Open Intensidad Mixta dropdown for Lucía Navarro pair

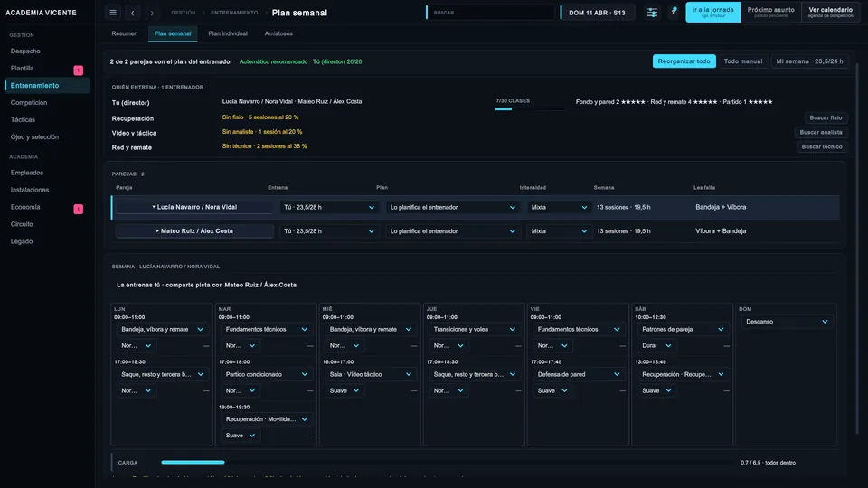point(559,207)
